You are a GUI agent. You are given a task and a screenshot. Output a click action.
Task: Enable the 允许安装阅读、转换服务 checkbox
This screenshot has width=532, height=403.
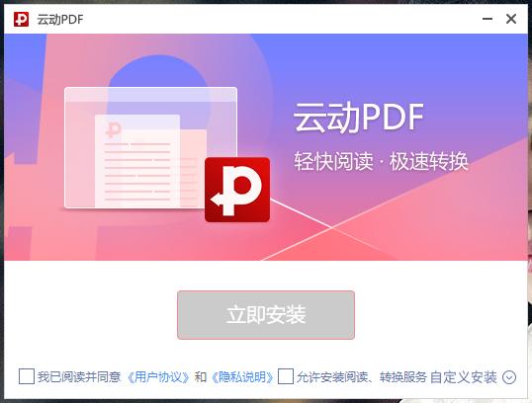[286, 376]
